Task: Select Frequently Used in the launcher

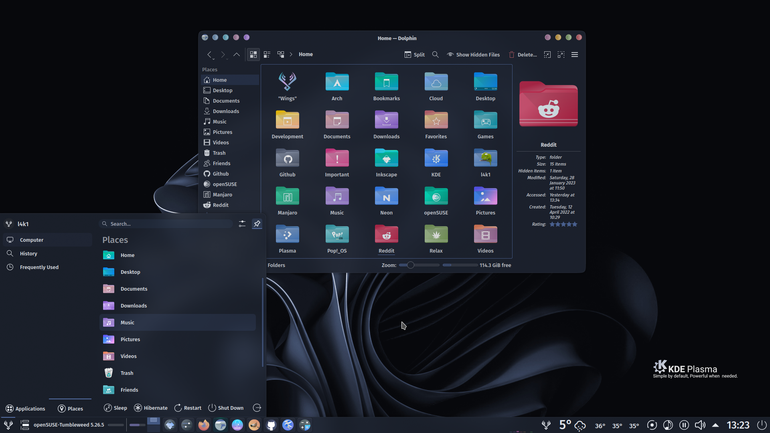Action: point(48,268)
